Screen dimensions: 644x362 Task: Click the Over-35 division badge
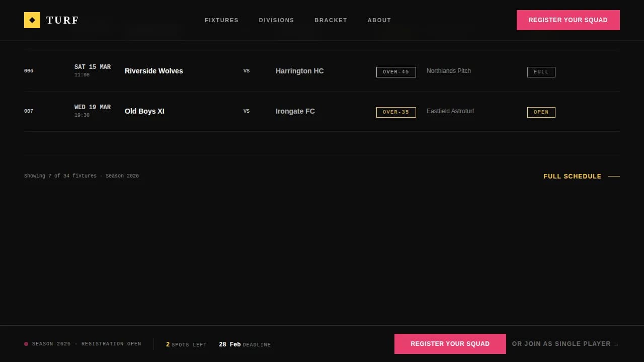click(395, 112)
